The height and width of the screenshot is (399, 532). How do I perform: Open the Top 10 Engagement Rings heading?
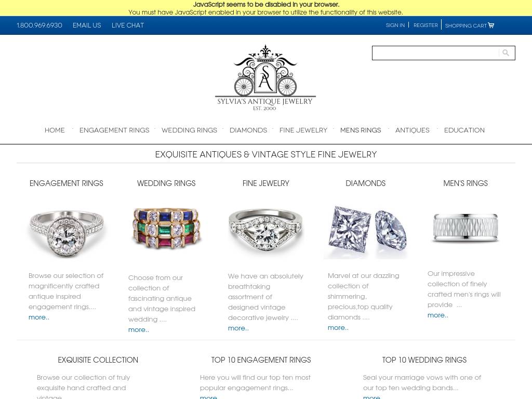point(261,360)
